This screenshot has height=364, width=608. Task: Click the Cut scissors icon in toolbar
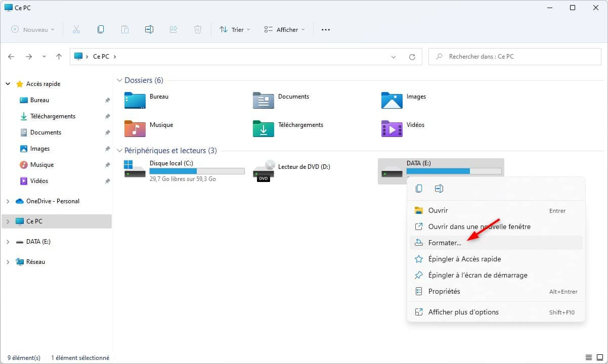point(76,29)
